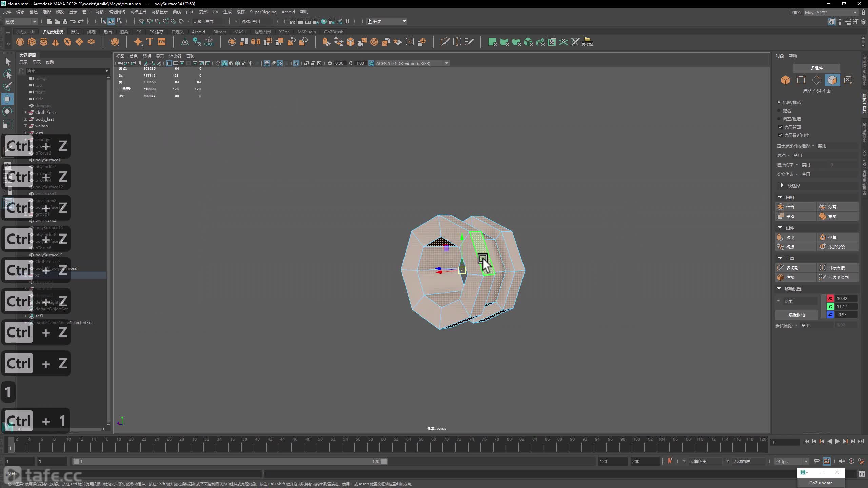This screenshot has width=868, height=488.
Task: Open the 网格工具 menu
Action: 138,12
